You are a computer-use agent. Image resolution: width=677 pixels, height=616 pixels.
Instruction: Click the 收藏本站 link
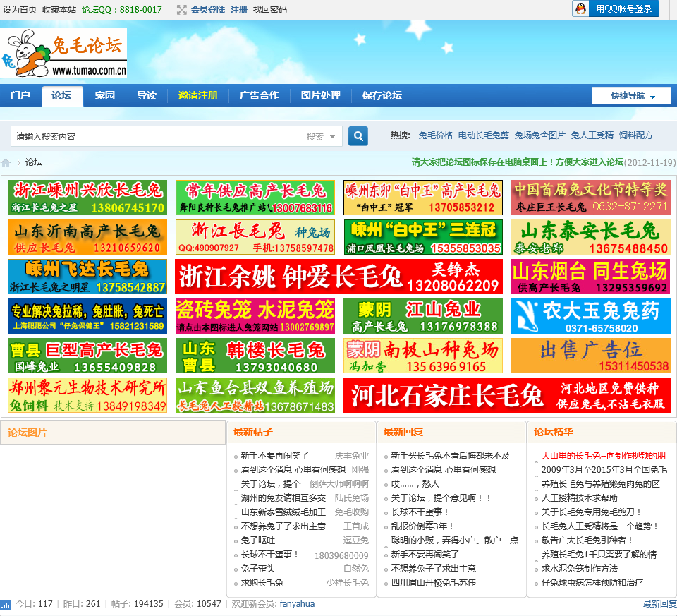pos(59,9)
